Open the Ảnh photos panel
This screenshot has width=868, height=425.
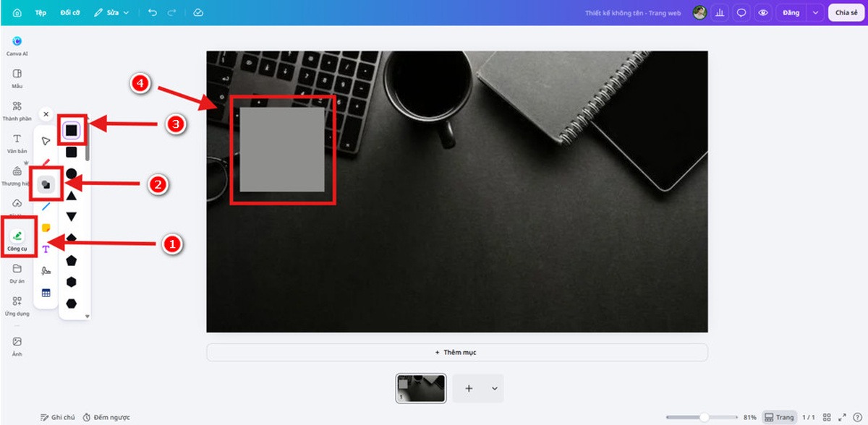pos(17,345)
